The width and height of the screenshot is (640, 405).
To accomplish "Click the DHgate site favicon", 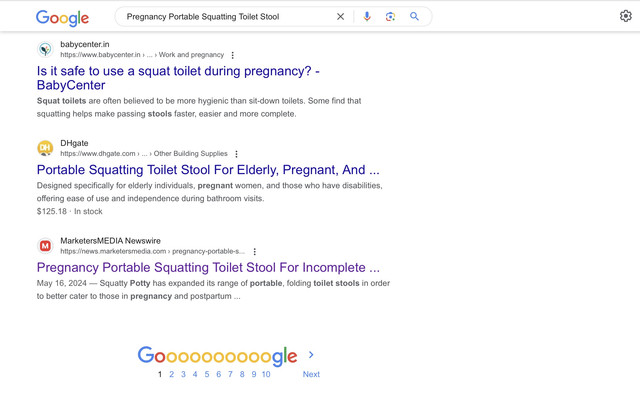I will pos(45,148).
